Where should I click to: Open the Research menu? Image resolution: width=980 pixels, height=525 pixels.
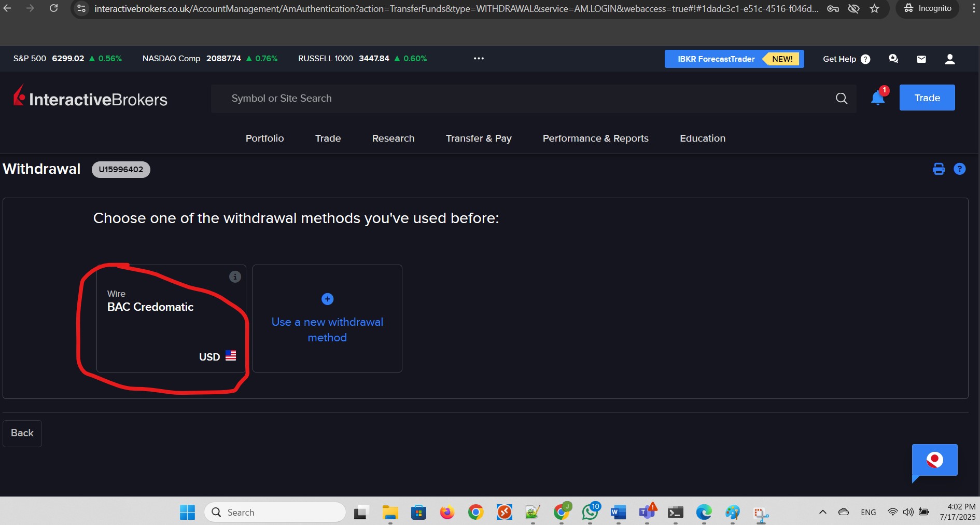[x=394, y=139]
